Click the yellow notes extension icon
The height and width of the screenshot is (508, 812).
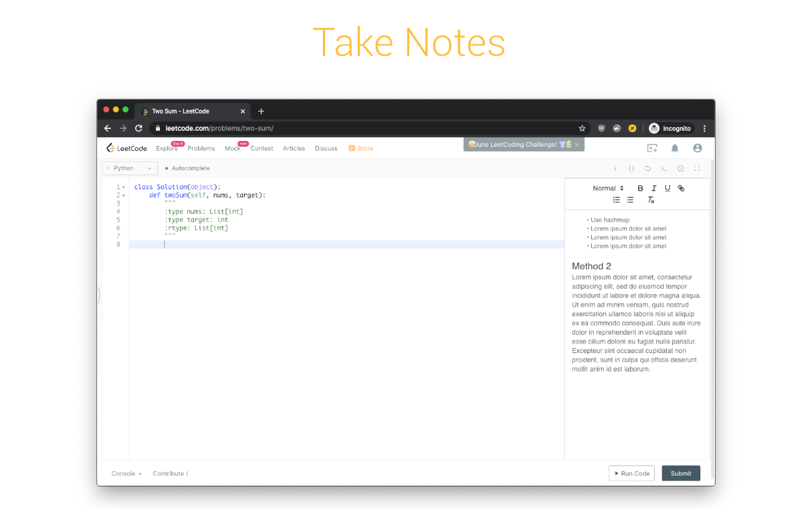point(632,128)
